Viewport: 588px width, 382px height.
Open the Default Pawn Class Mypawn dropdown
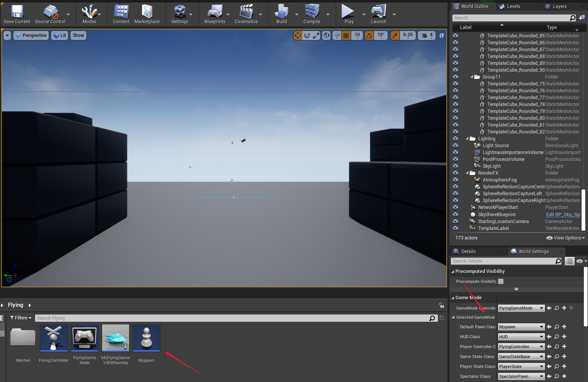pos(521,327)
